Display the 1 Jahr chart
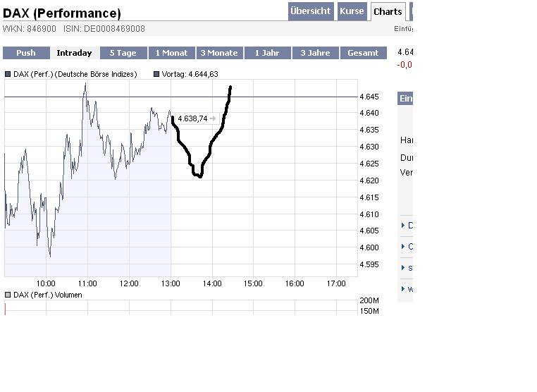Image resolution: width=537 pixels, height=392 pixels. [x=267, y=53]
